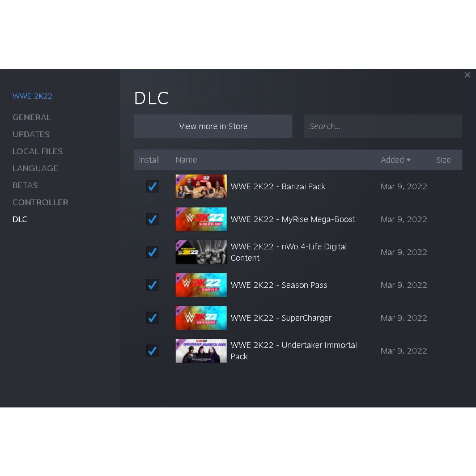Click the MyRise Mega-Boost DLC thumbnail
This screenshot has width=476, height=476.
click(x=201, y=219)
